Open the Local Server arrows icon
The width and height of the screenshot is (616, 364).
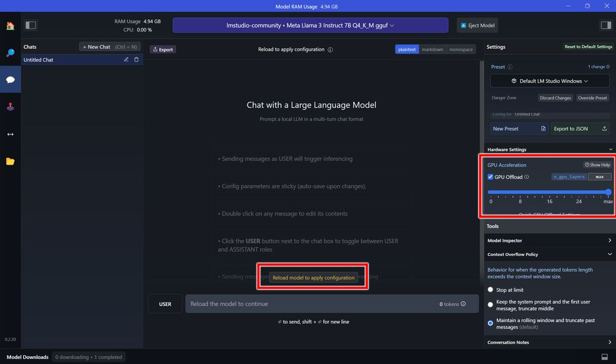[10, 134]
